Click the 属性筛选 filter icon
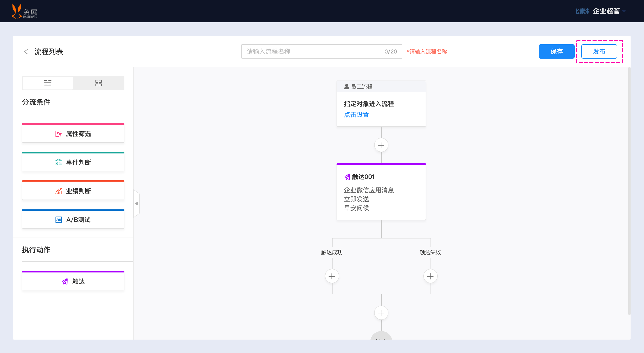This screenshot has height=353, width=644. point(58,134)
